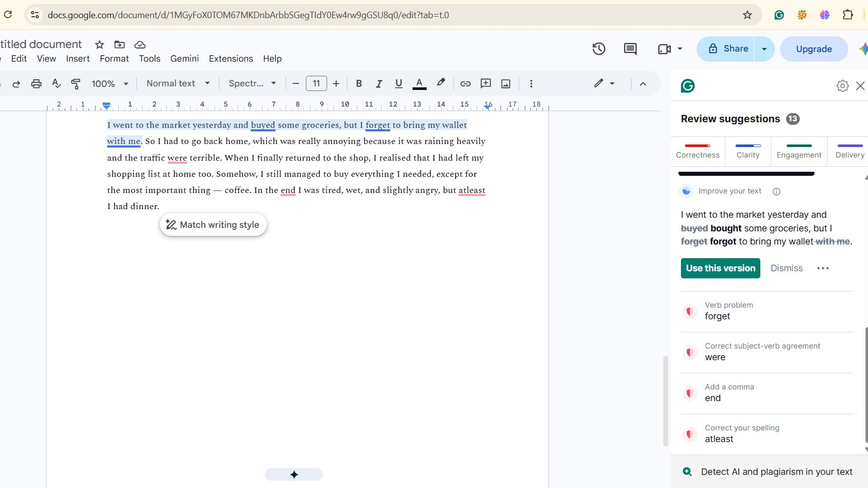
Task: Expand the Add a comma 'end' suggestion
Action: (x=767, y=393)
